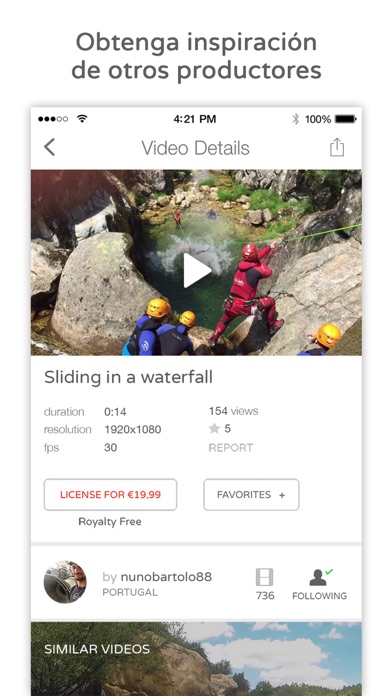Open the share icon
392x696 pixels.
337,147
